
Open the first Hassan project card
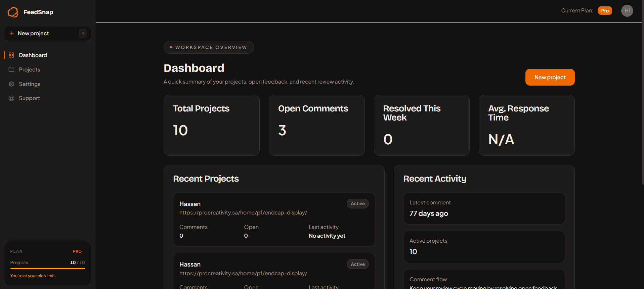[x=274, y=220]
